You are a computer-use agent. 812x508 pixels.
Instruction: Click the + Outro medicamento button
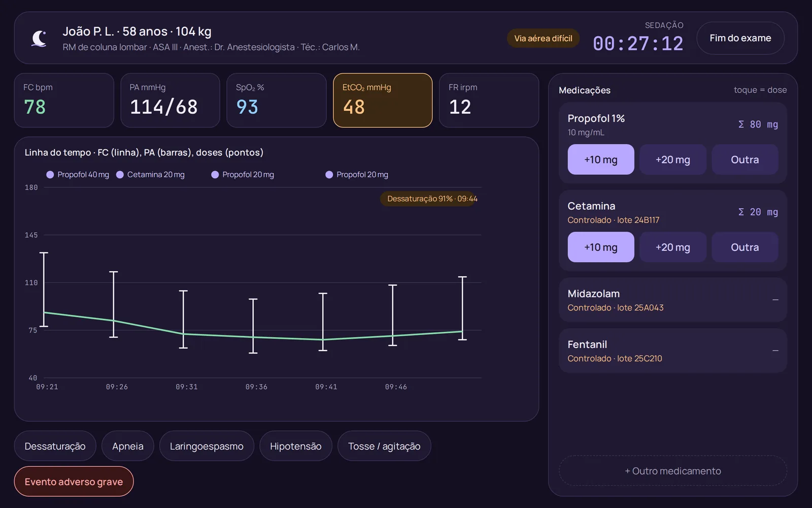pos(673,471)
